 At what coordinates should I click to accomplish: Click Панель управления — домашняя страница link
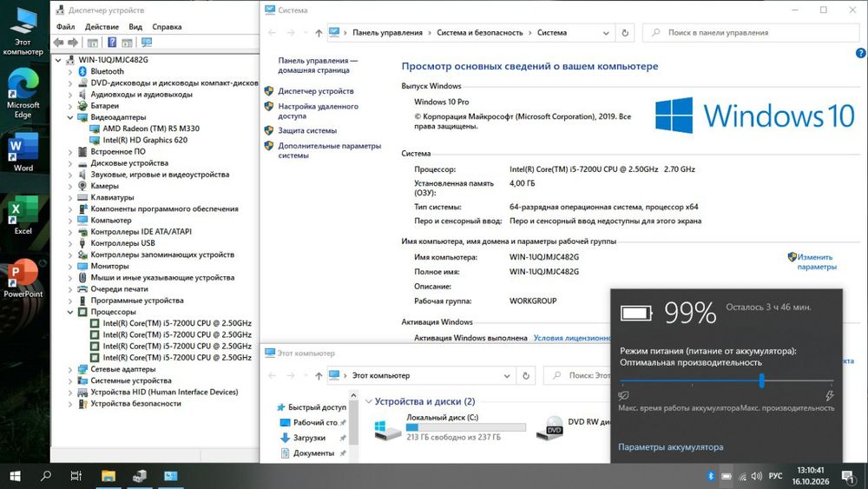point(318,65)
